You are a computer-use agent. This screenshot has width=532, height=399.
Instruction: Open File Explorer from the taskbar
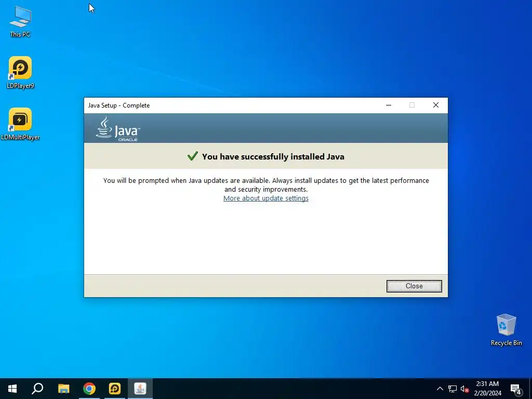coord(63,389)
